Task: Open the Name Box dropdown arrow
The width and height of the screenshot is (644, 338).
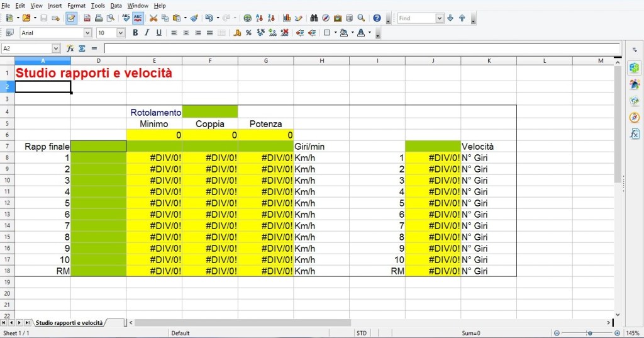Action: [56, 48]
